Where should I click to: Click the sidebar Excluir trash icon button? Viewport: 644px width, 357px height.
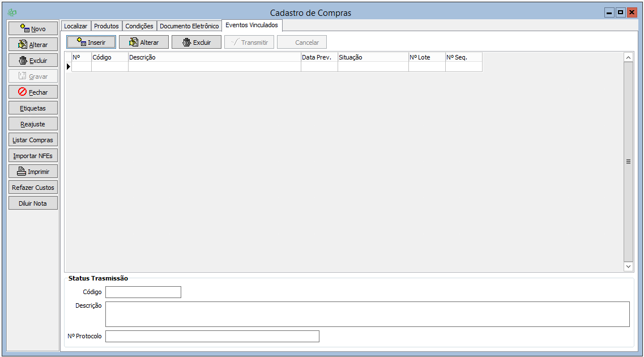click(x=33, y=60)
